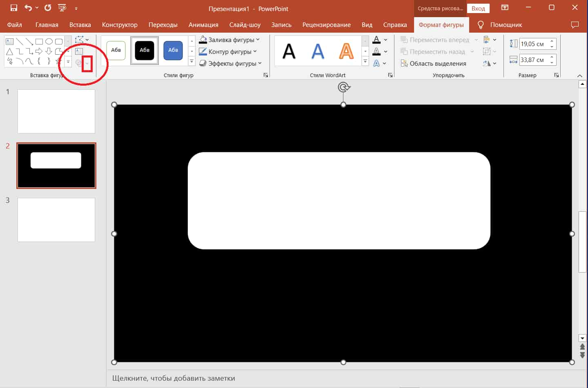Viewport: 588px width, 388px height.
Task: Switch to the Главная tab
Action: click(47, 25)
